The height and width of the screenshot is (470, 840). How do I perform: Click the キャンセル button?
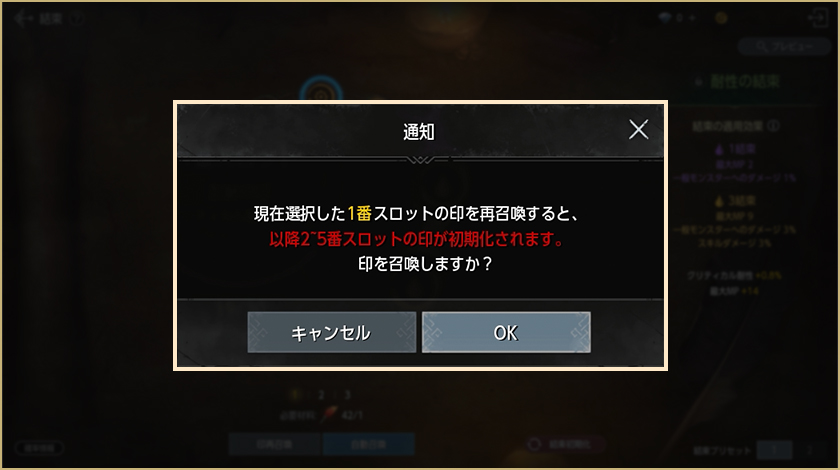tap(332, 332)
